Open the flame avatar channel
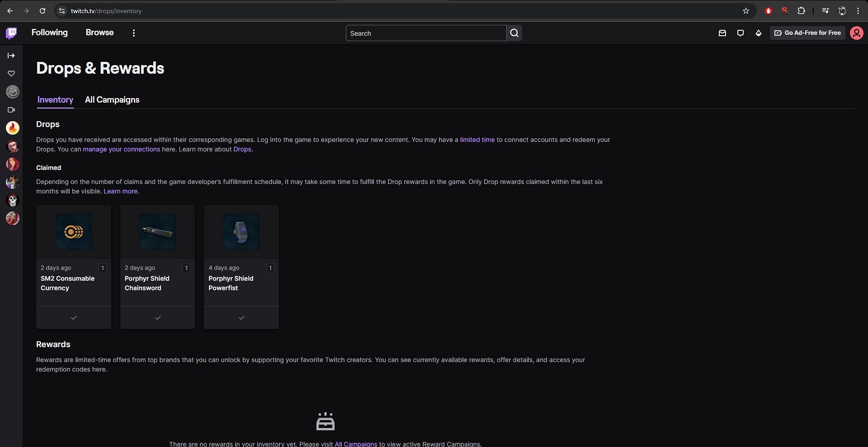868x447 pixels. [x=13, y=128]
